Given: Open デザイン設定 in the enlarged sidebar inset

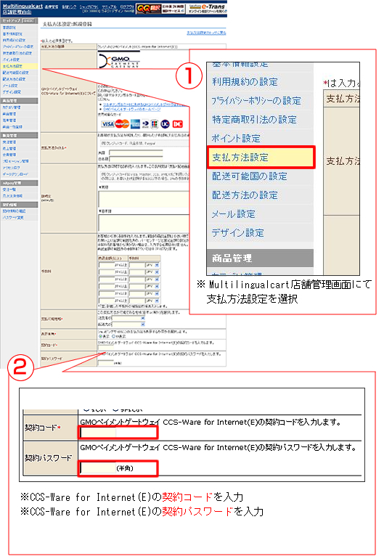Looking at the screenshot, I should (x=237, y=233).
